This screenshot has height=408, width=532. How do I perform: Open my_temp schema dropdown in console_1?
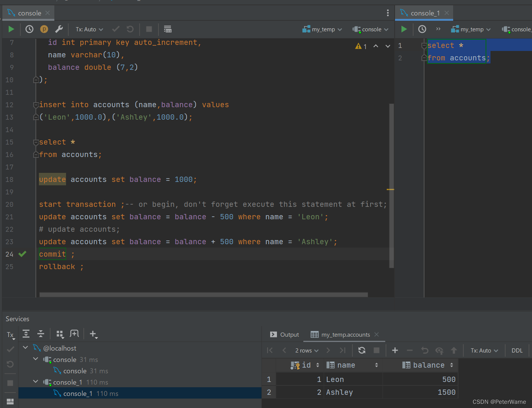(x=471, y=29)
